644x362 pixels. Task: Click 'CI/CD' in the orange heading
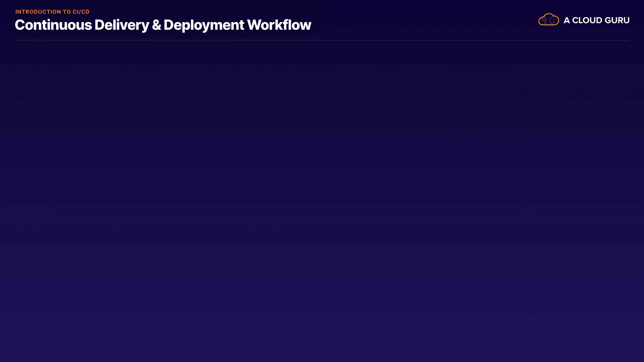[x=81, y=12]
